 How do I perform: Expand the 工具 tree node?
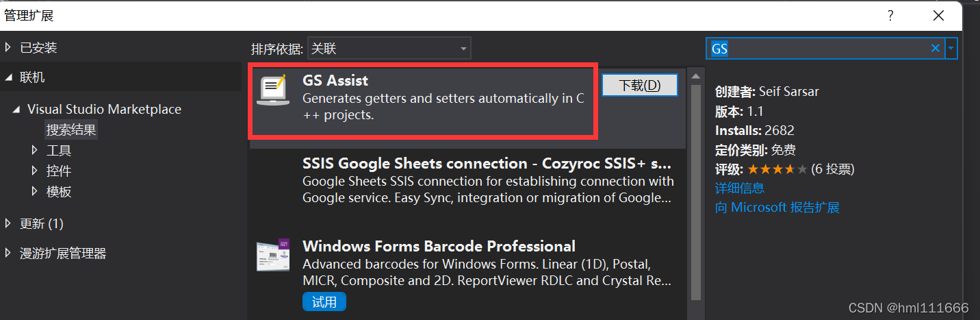[35, 150]
